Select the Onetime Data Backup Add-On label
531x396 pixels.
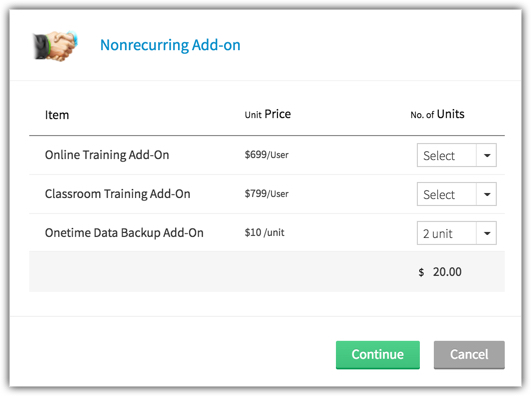(124, 233)
